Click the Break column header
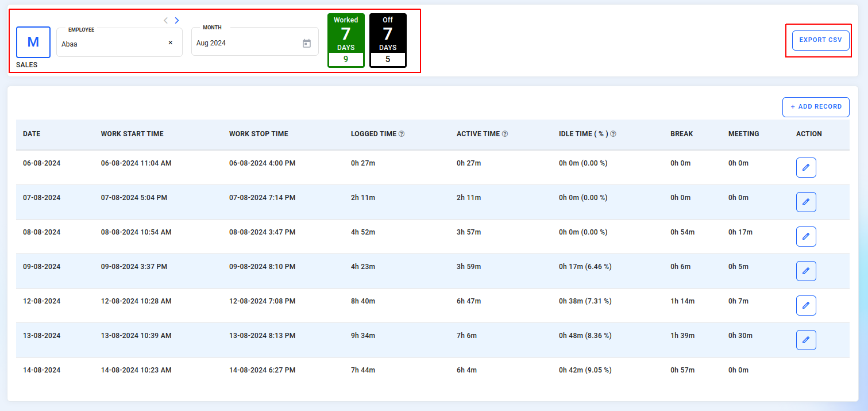Image resolution: width=868 pixels, height=411 pixels. pyautogui.click(x=682, y=134)
